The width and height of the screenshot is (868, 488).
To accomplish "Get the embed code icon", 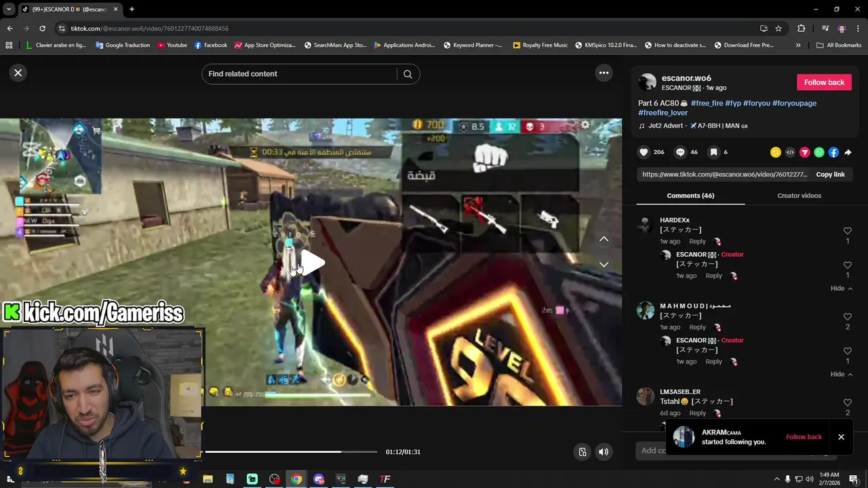I will coord(790,152).
